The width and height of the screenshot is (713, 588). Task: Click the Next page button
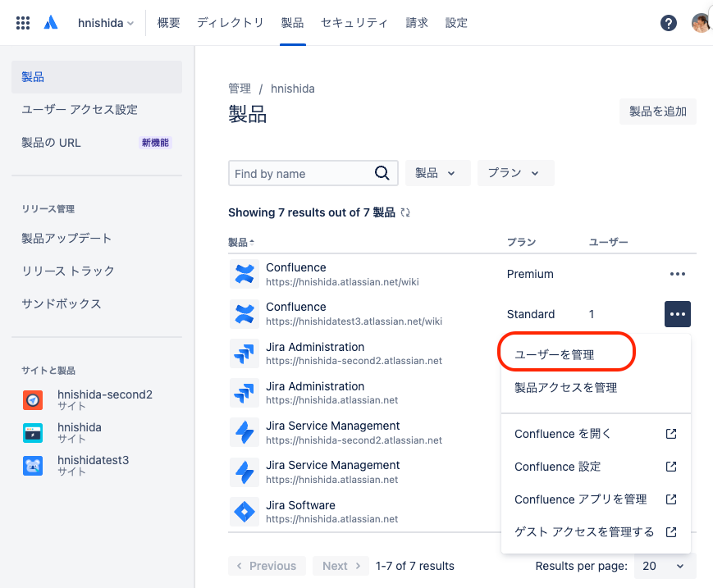pyautogui.click(x=341, y=566)
